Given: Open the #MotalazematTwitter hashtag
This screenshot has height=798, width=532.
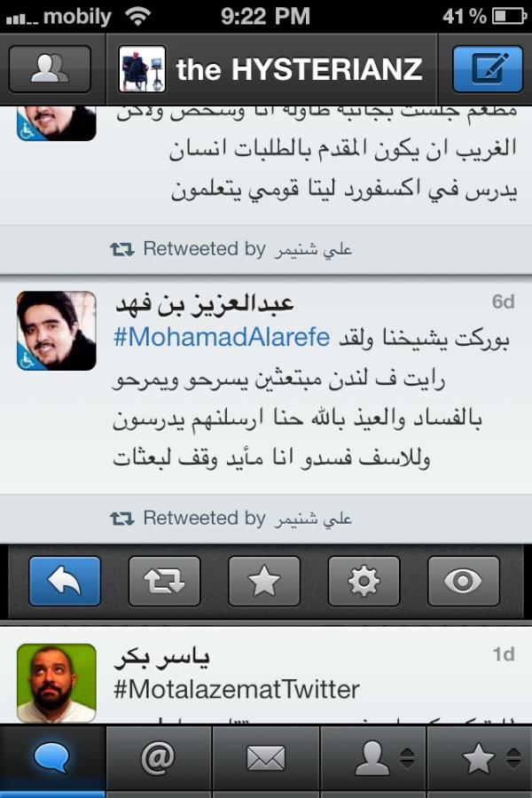Looking at the screenshot, I should pyautogui.click(x=237, y=690).
